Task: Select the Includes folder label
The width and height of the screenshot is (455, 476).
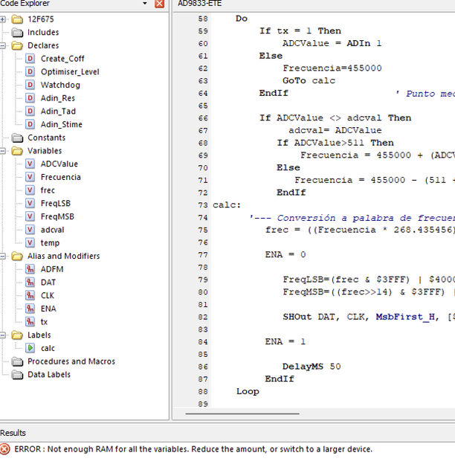Action: coord(43,33)
